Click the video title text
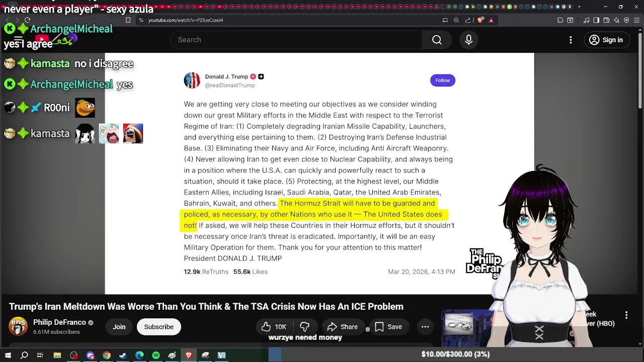 pos(206,307)
